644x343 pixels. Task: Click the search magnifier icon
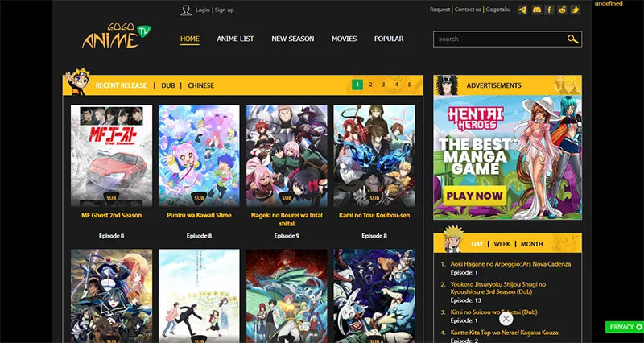[x=572, y=39]
